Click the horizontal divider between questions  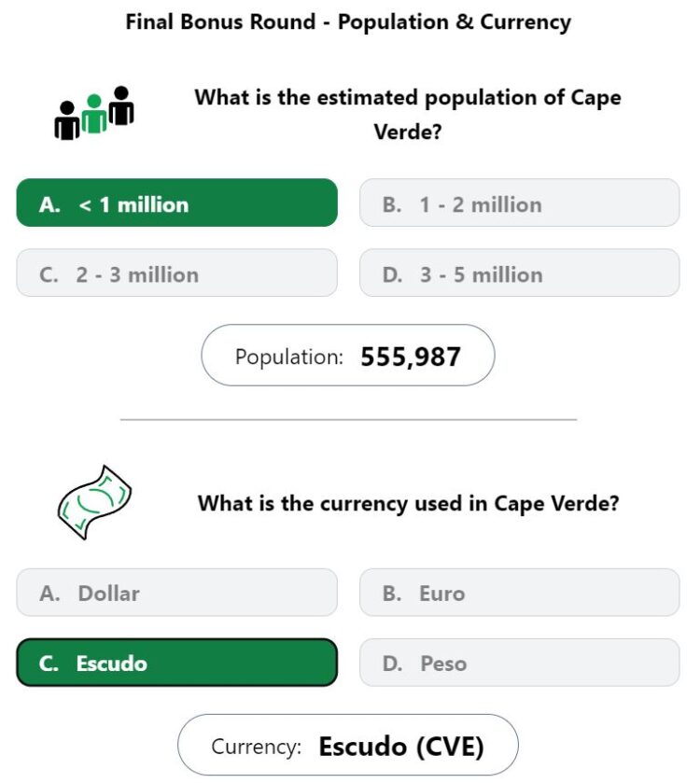point(348,419)
